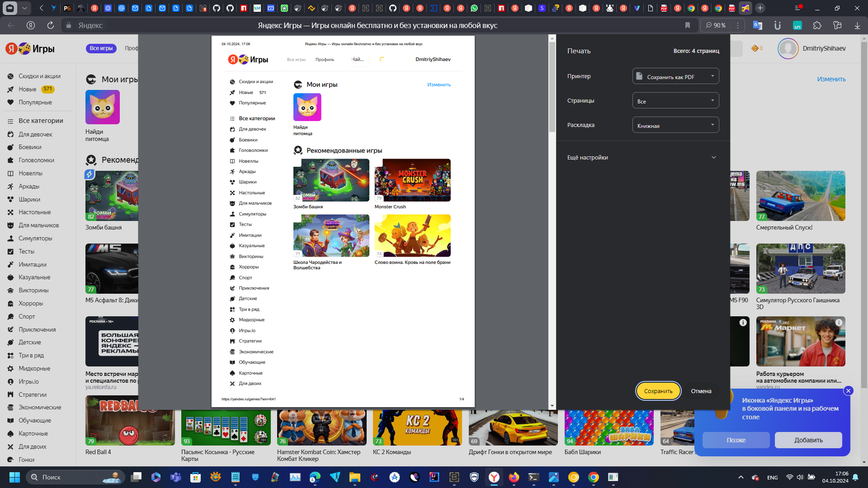Select Все игры tab
The image size is (868, 488).
pos(101,48)
